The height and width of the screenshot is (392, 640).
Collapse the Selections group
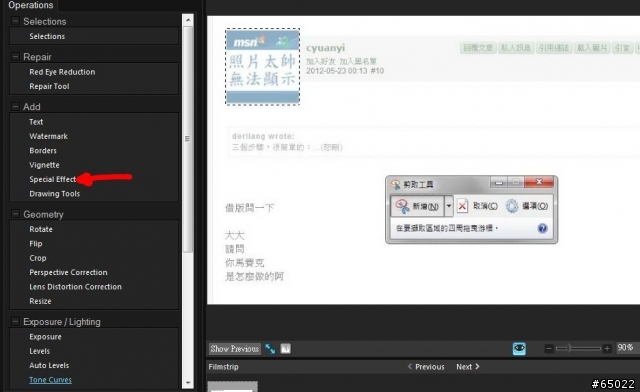[x=15, y=21]
